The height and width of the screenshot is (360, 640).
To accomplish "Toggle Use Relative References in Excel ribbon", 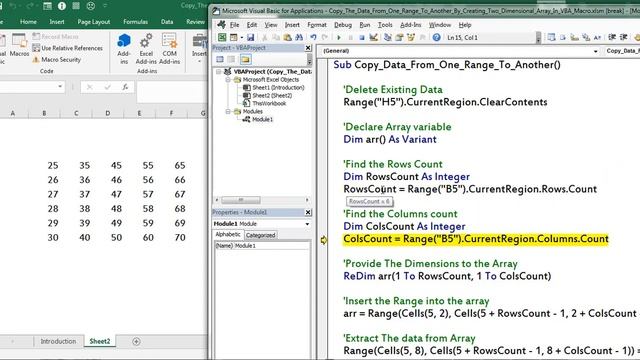I will [x=67, y=48].
